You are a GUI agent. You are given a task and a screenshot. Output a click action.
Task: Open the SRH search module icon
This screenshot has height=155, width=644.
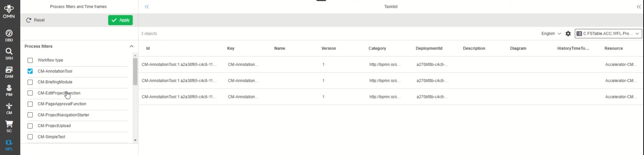click(9, 53)
